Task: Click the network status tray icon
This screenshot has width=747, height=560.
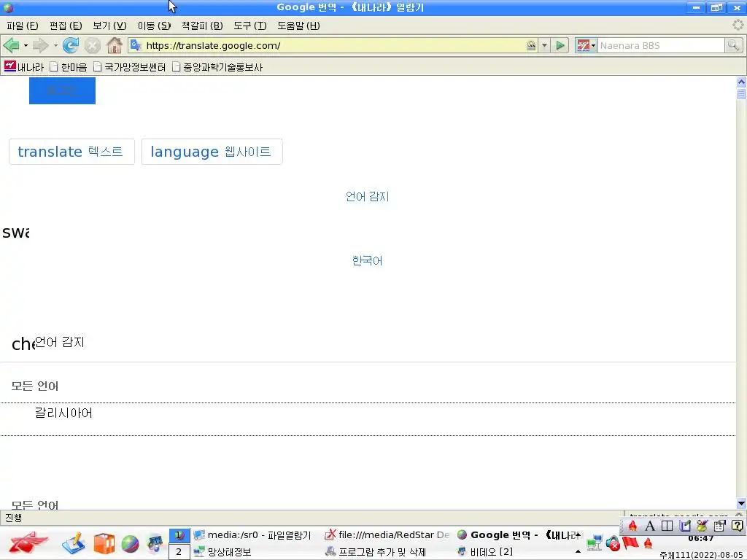Action: (x=594, y=542)
